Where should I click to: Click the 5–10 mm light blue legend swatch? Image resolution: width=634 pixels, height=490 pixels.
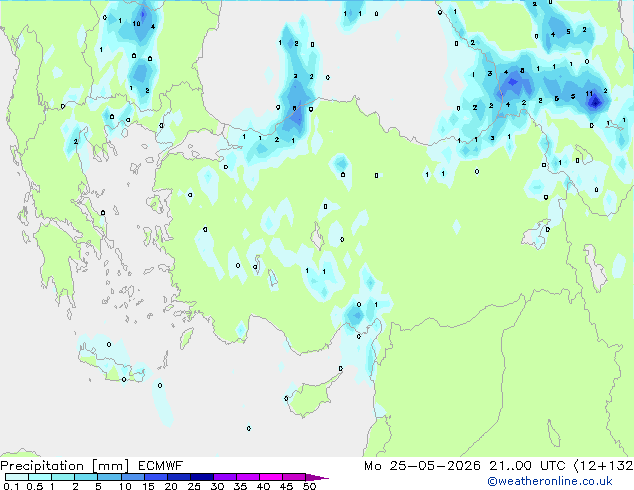click(x=109, y=477)
